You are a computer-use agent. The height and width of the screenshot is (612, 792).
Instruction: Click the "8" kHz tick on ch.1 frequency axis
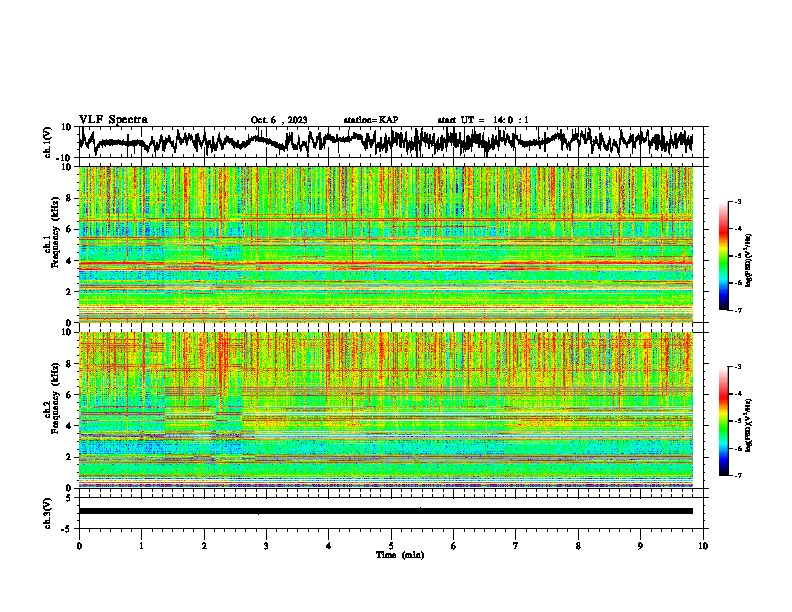point(71,198)
